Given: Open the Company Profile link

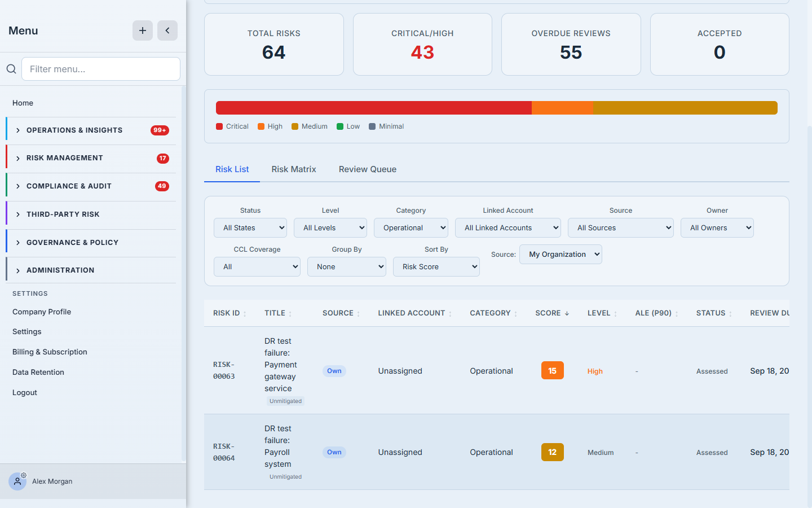Looking at the screenshot, I should pos(42,312).
